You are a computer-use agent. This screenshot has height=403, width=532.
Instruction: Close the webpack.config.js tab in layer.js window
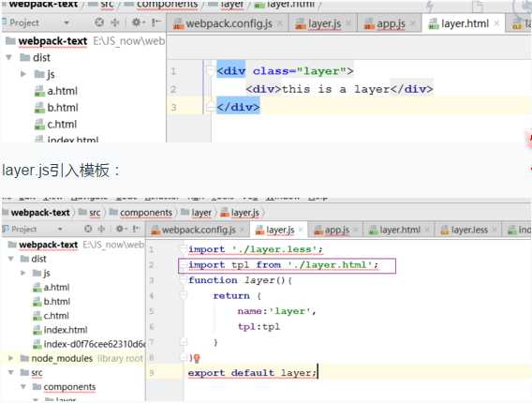tap(242, 231)
